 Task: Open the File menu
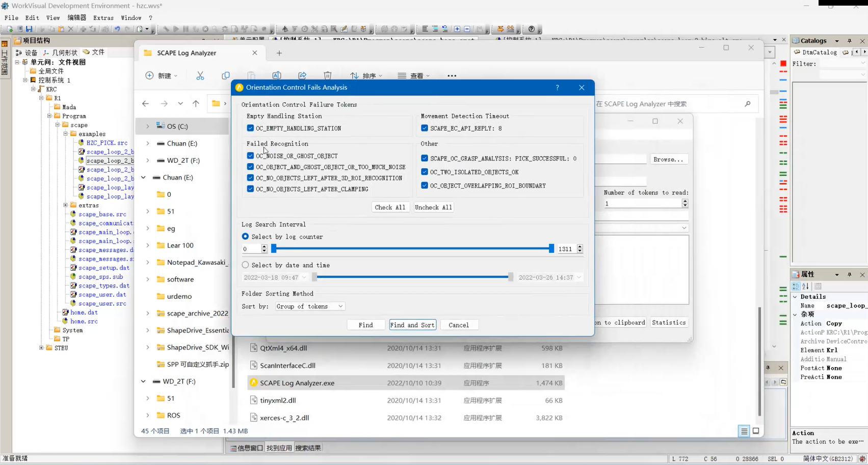coord(11,18)
